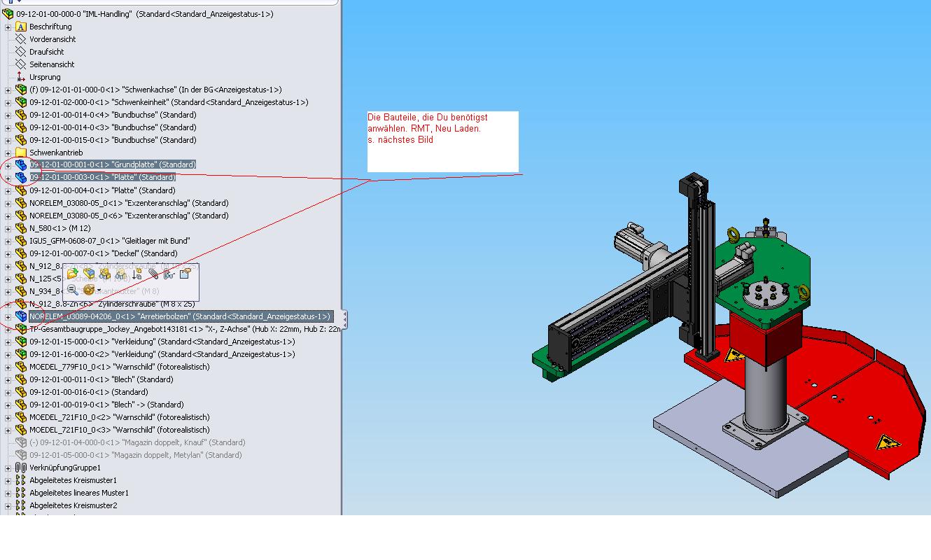This screenshot has width=931, height=560.
Task: Click the faded Change Transparency icon
Action: (120, 274)
